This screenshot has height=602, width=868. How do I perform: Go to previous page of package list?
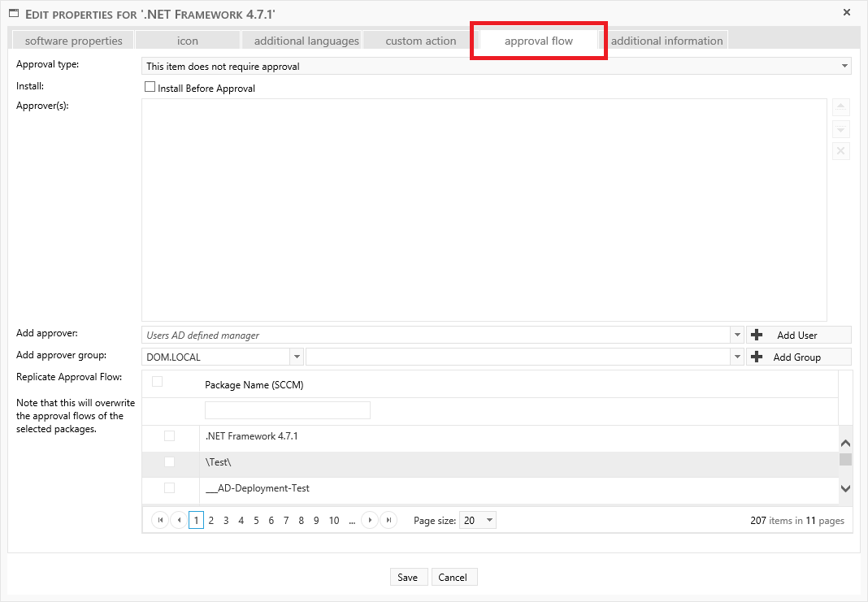coord(178,521)
